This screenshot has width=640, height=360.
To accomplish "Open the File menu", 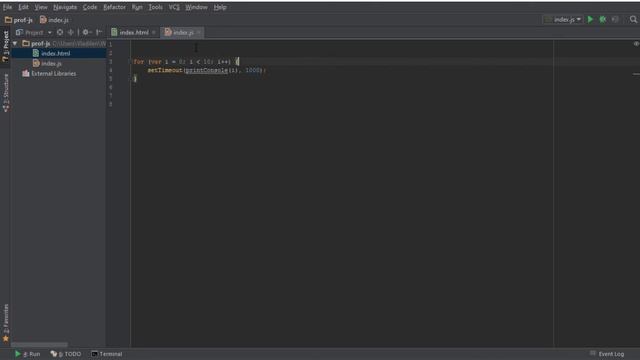I will [x=7, y=7].
